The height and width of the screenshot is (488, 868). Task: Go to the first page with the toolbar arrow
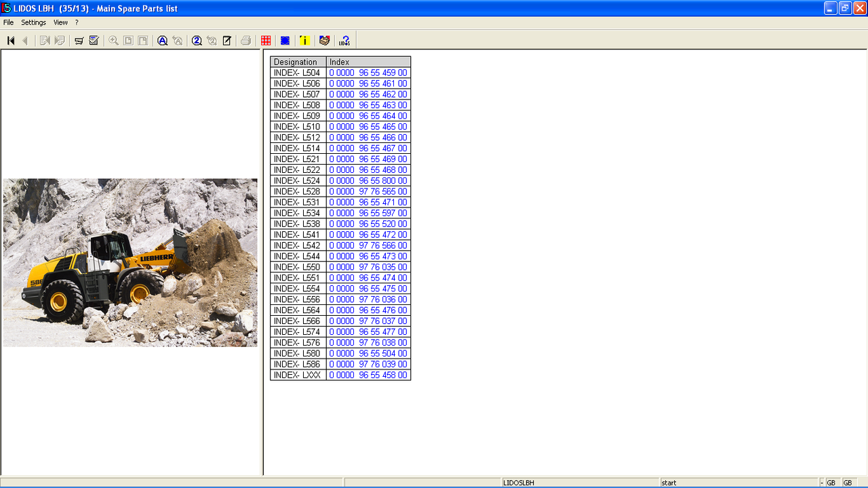pyautogui.click(x=11, y=41)
